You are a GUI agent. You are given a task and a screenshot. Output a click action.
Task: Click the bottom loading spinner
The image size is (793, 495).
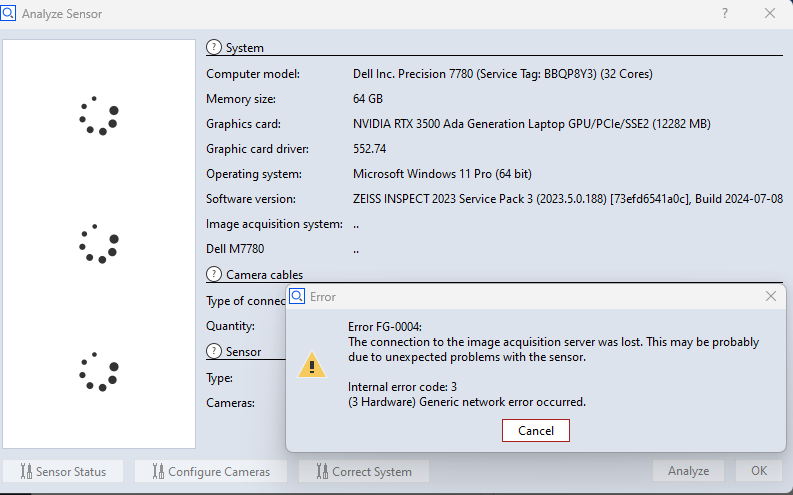[99, 371]
